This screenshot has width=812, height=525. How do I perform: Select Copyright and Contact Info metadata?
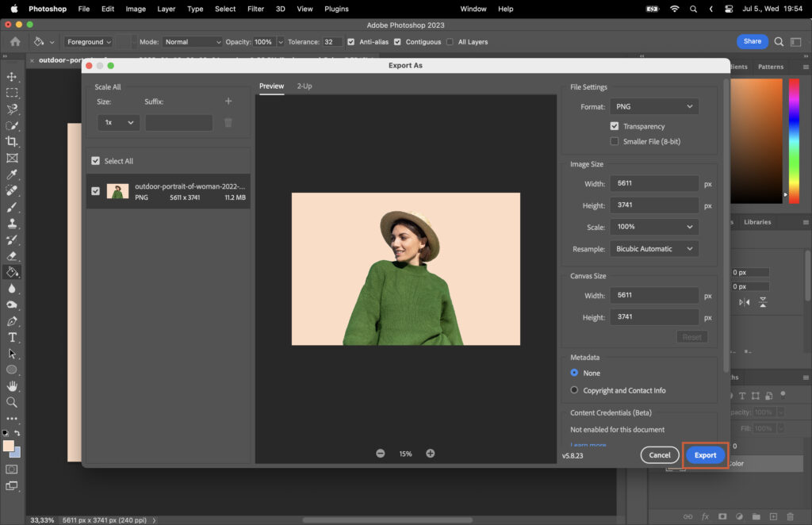pos(575,390)
